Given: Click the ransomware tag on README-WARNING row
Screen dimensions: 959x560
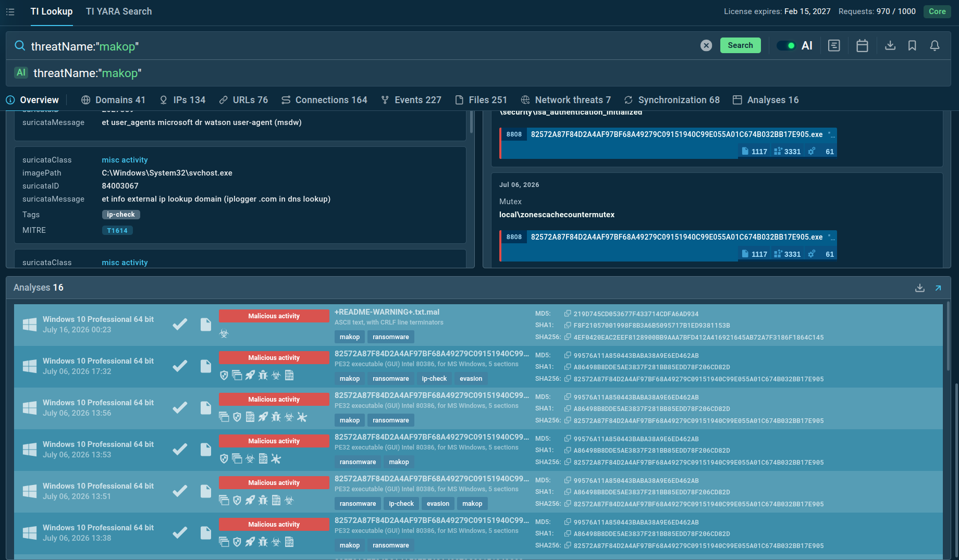Looking at the screenshot, I should (x=391, y=337).
